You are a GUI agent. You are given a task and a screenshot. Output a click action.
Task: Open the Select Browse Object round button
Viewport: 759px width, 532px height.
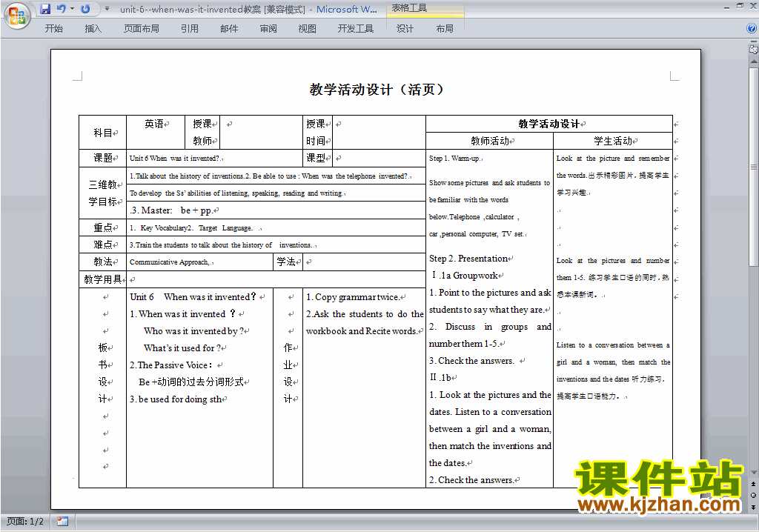753,496
